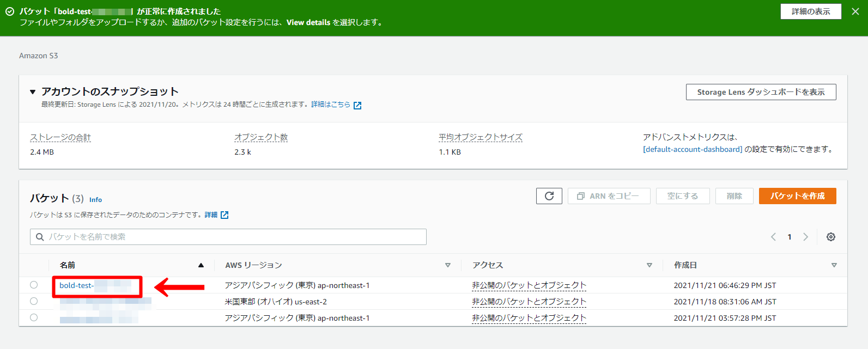Collapse the アカウントのスナップショット section

coord(33,92)
